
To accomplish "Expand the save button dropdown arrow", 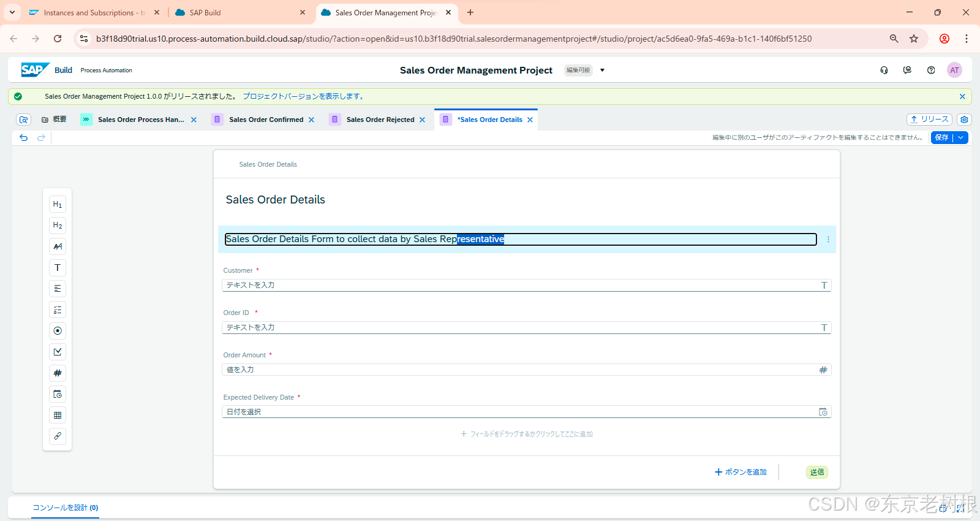I will pyautogui.click(x=961, y=137).
